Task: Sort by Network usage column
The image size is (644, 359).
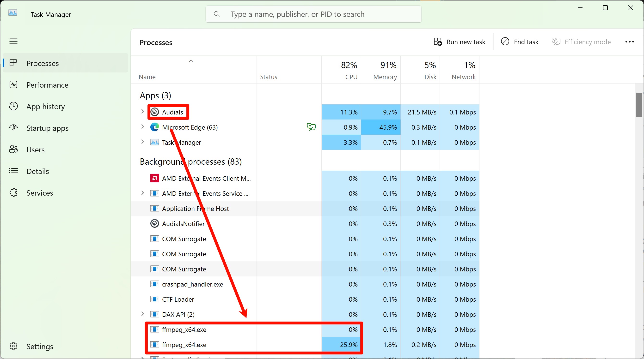Action: click(x=460, y=70)
